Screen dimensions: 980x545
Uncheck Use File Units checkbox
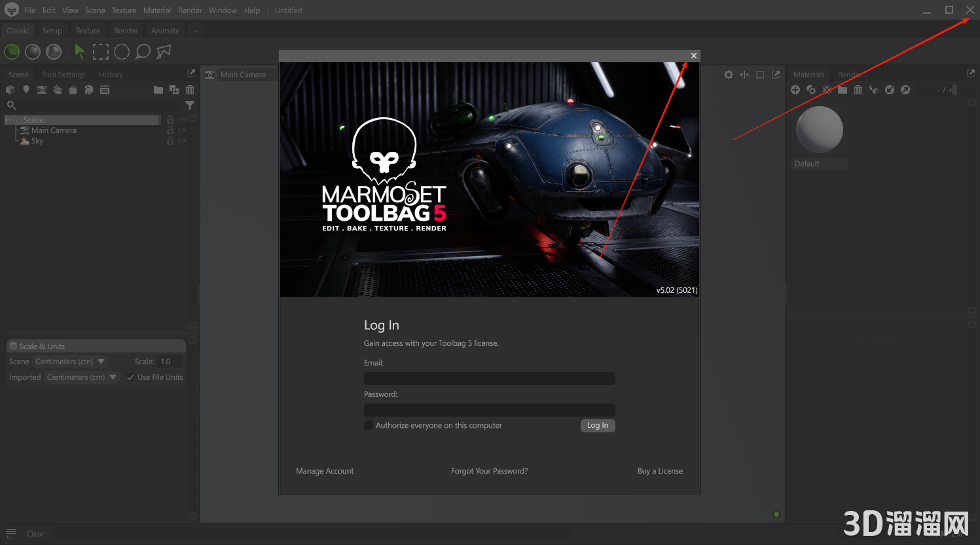[x=130, y=377]
